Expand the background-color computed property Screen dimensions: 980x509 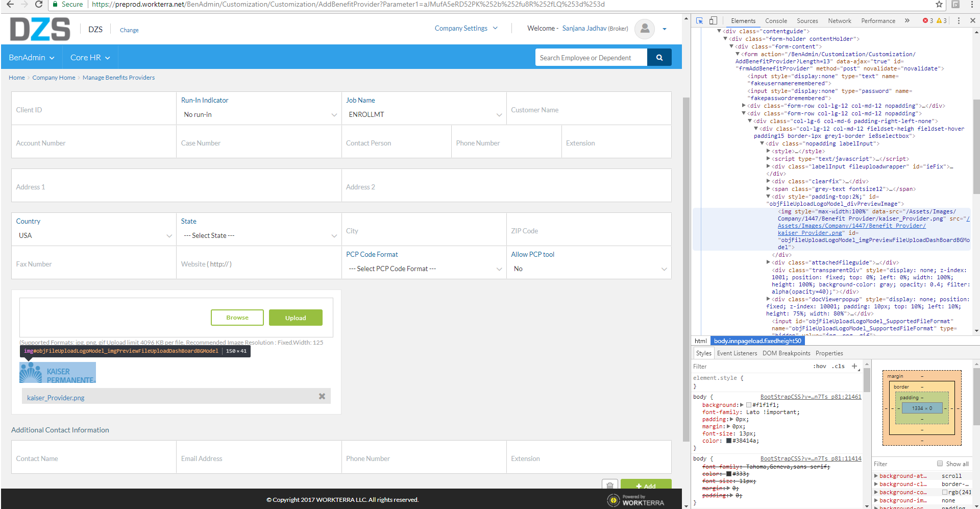click(x=876, y=492)
